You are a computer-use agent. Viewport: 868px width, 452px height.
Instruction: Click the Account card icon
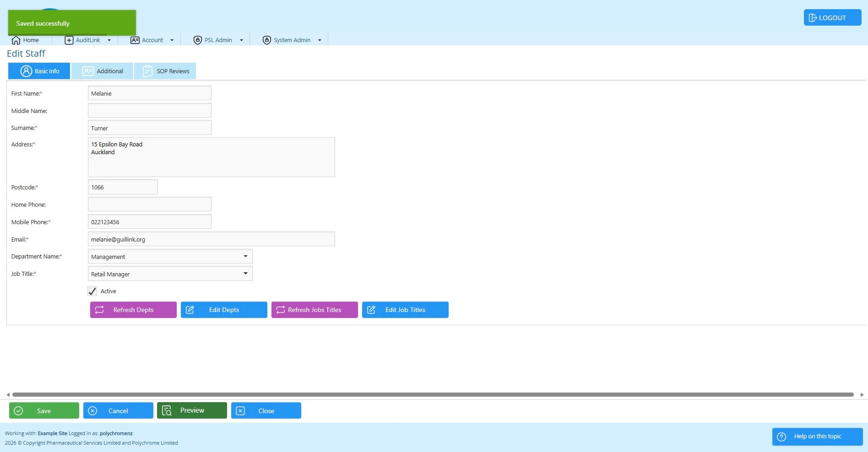(135, 40)
